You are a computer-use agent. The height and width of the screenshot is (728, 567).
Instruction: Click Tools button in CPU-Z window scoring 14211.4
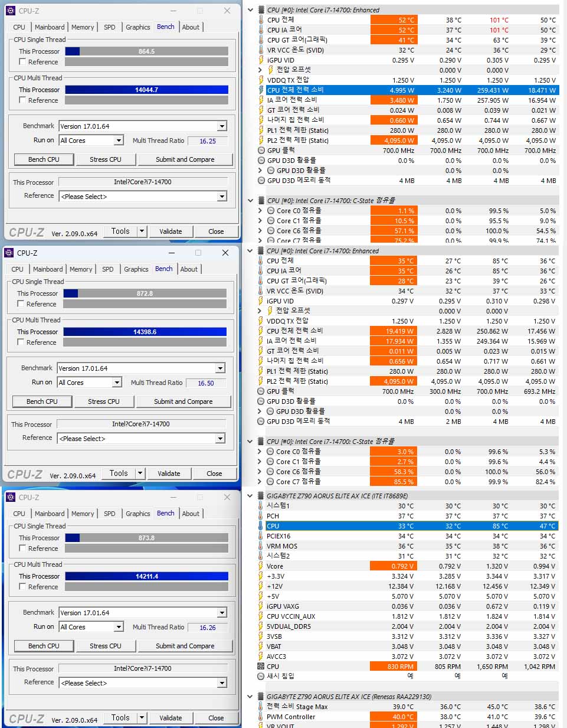[x=121, y=718]
